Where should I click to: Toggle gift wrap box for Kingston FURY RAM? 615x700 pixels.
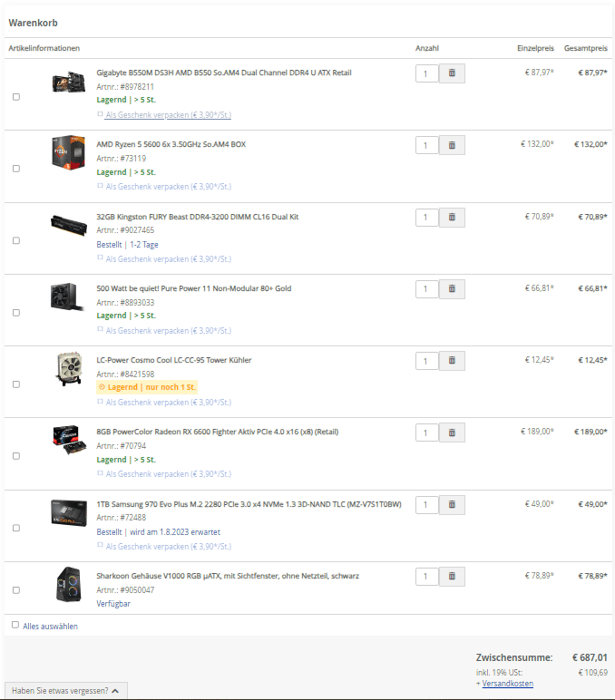click(100, 258)
